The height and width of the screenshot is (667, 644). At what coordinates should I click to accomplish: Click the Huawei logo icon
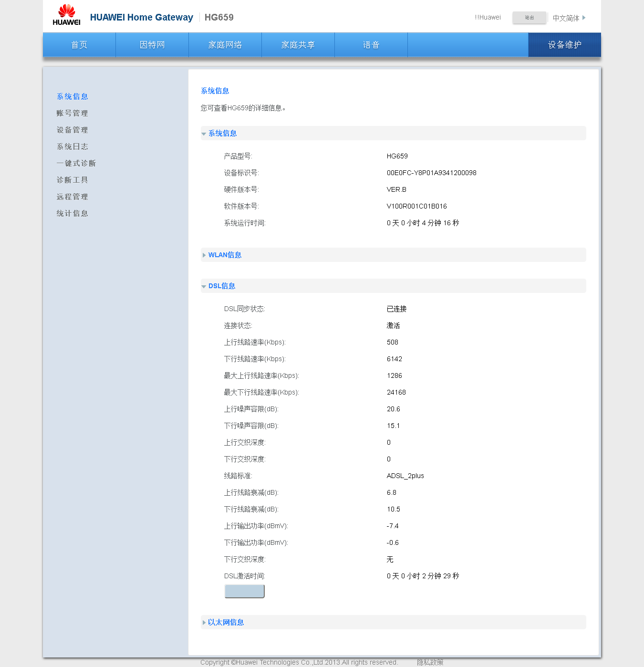[x=66, y=15]
